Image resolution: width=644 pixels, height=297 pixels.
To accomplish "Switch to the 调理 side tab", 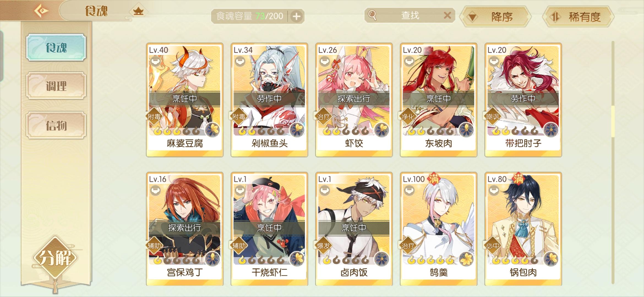I will click(x=56, y=86).
